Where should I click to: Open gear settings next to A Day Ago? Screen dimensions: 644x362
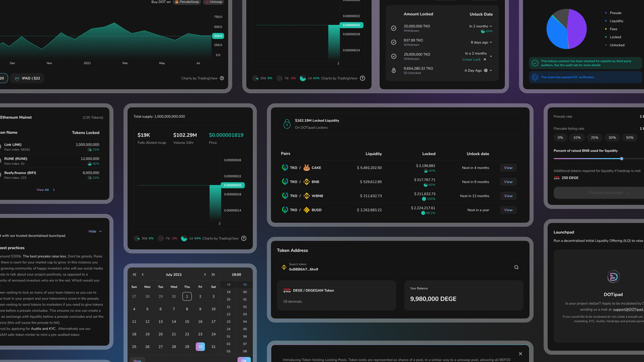[x=486, y=70]
